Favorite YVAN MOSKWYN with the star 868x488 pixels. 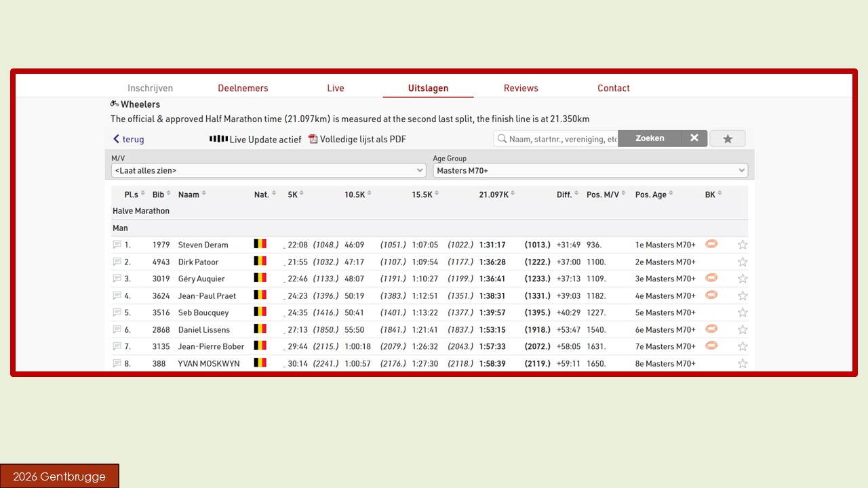743,363
